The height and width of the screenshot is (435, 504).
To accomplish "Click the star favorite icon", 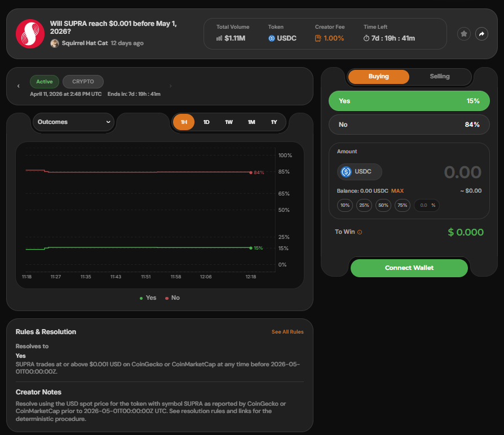I will tap(464, 34).
